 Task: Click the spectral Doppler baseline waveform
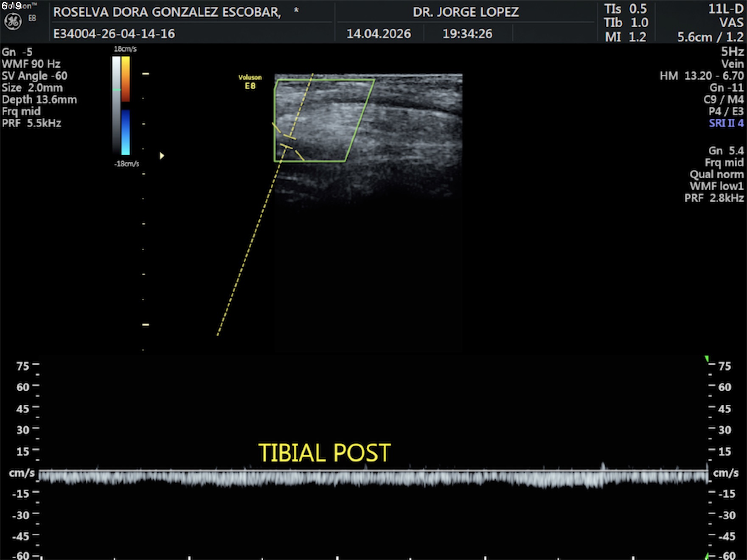coord(373,477)
